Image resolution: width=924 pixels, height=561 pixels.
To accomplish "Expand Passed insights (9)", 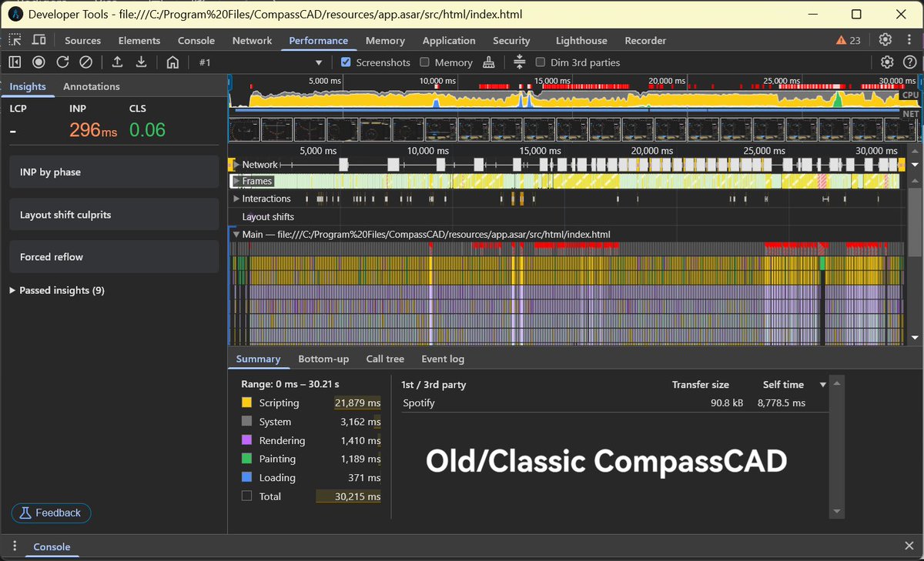I will pos(57,290).
